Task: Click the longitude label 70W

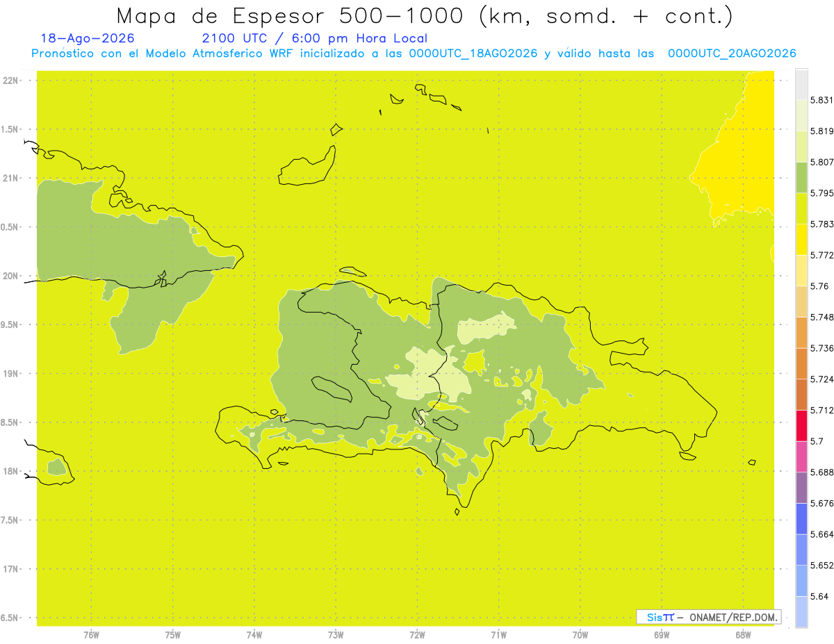Action: (580, 635)
